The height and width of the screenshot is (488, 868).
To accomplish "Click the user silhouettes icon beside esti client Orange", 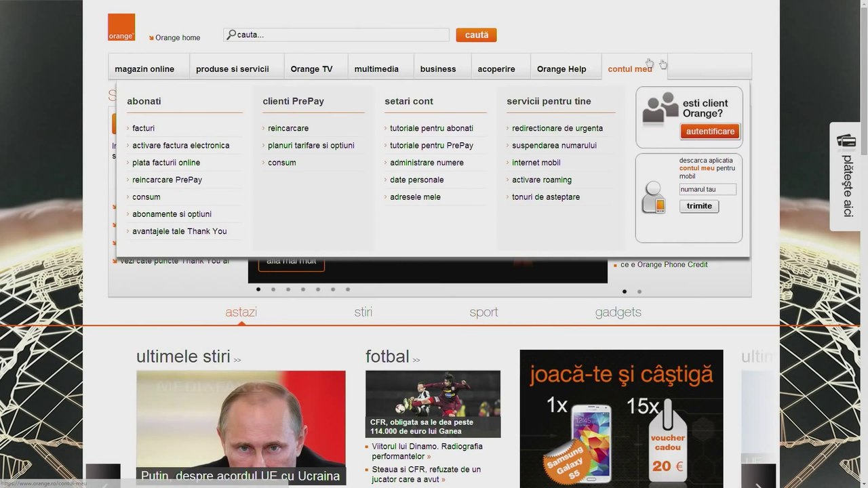I will point(660,108).
